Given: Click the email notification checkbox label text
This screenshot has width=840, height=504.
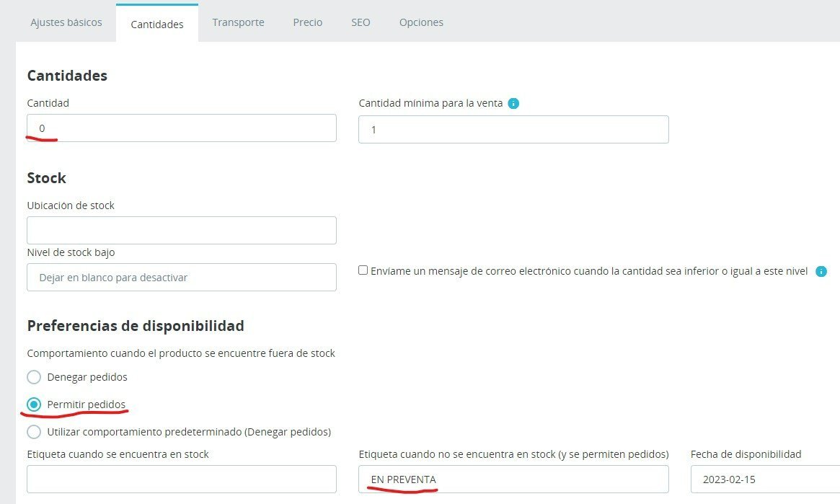Looking at the screenshot, I should click(x=588, y=272).
